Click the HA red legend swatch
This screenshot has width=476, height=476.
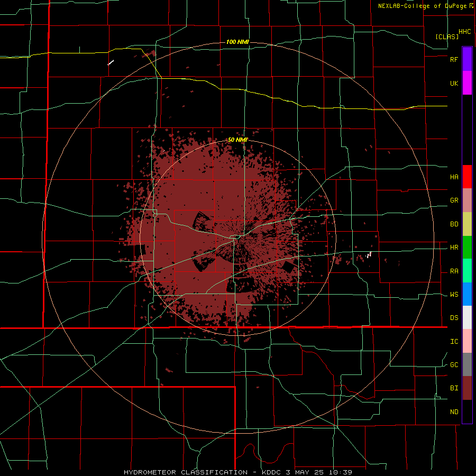pyautogui.click(x=467, y=177)
